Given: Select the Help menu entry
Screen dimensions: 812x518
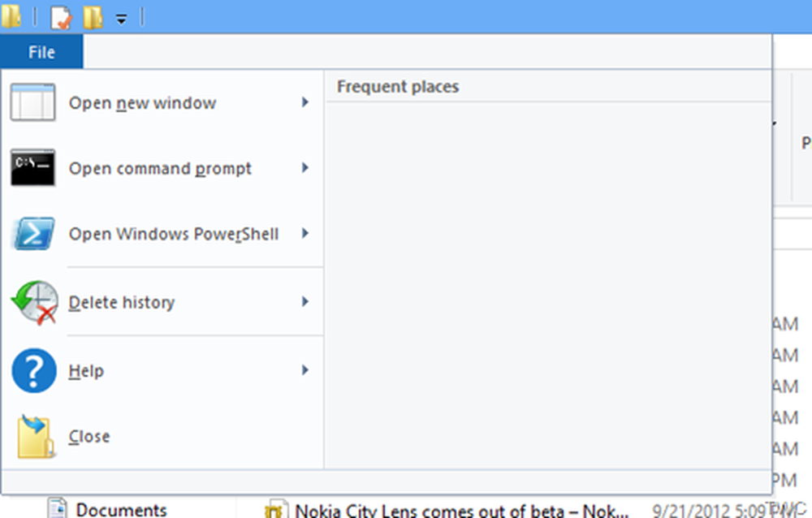Looking at the screenshot, I should [86, 371].
